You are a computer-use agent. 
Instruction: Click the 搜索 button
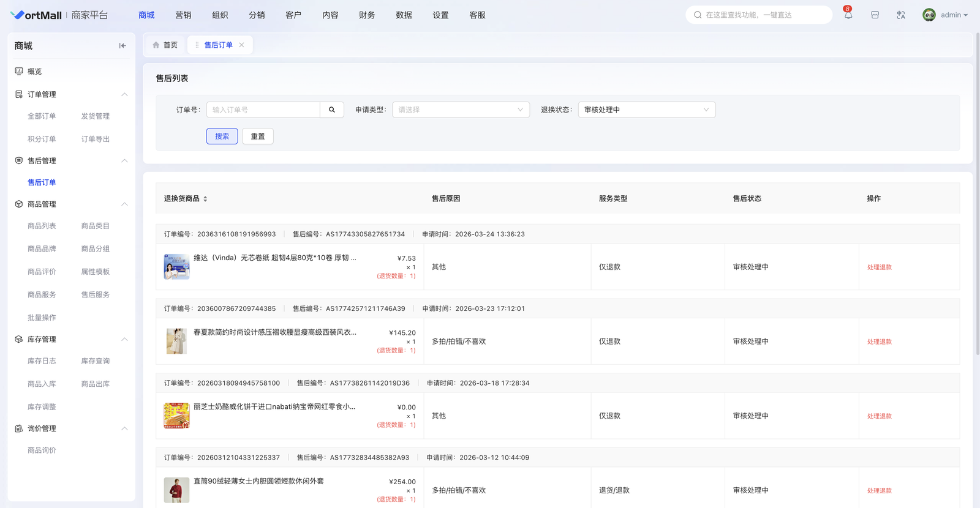tap(222, 136)
